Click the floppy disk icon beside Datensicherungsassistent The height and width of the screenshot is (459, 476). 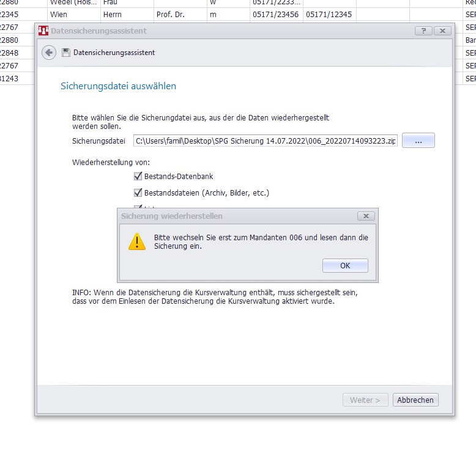[x=66, y=53]
